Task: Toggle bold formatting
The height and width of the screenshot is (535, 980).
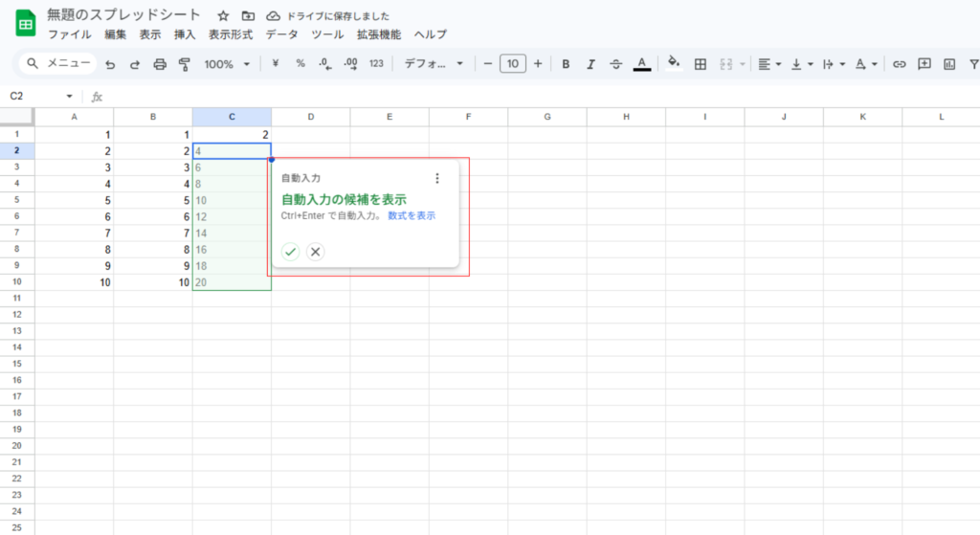Action: point(566,64)
